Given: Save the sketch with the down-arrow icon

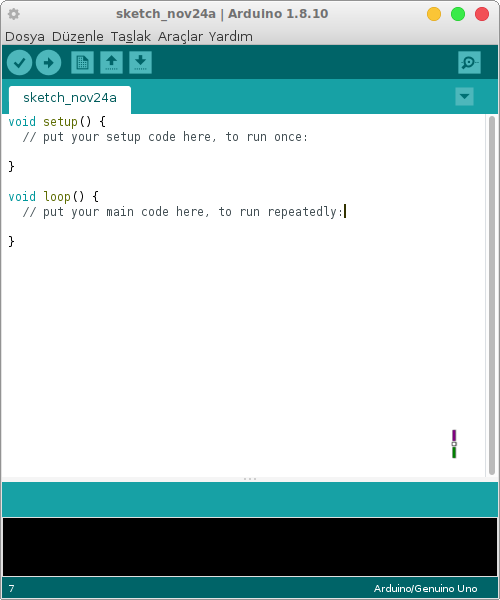Looking at the screenshot, I should [140, 62].
